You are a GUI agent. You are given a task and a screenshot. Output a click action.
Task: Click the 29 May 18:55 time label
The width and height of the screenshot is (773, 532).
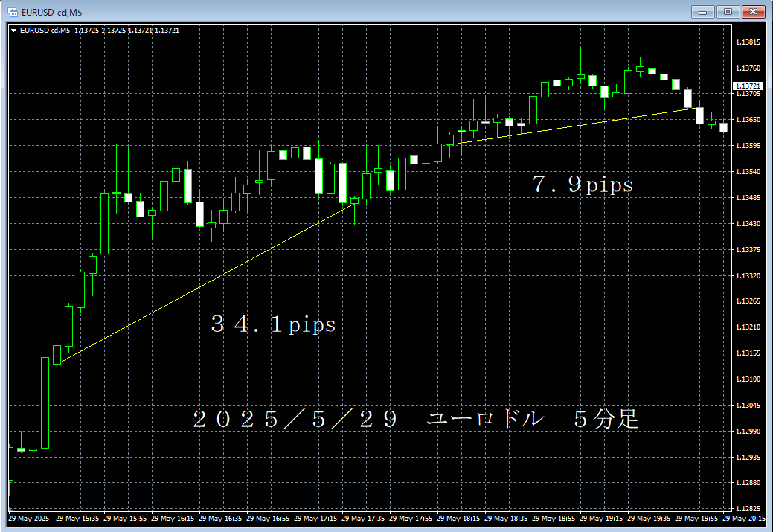click(x=554, y=519)
